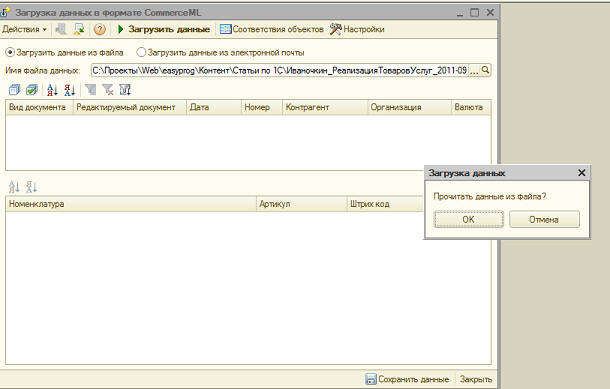
Task: Click ascending sort icon above Номенклатура table
Action: click(14, 187)
